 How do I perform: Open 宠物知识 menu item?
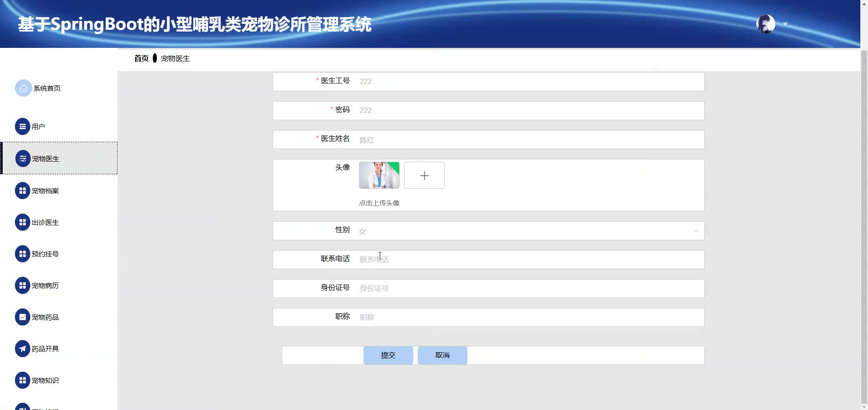59,380
